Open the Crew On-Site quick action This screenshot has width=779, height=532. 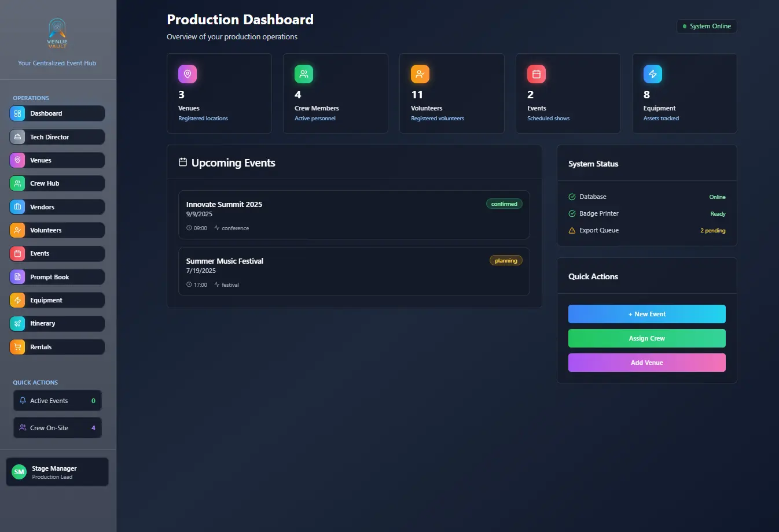click(x=57, y=428)
